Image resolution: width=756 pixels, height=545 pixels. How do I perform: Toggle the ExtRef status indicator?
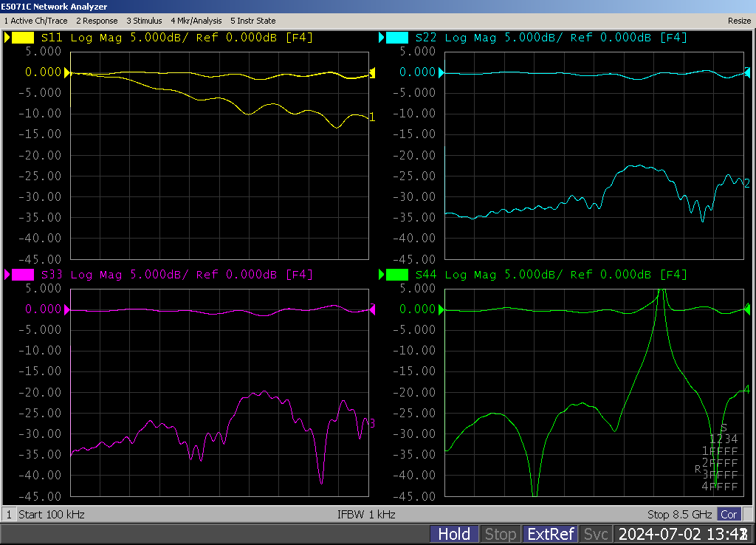(549, 534)
